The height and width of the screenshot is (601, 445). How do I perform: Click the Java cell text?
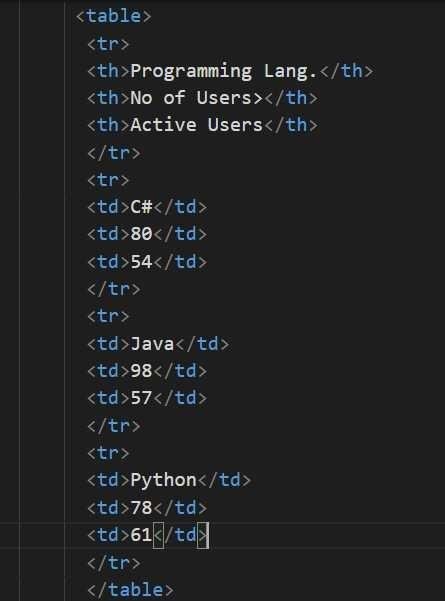152,343
